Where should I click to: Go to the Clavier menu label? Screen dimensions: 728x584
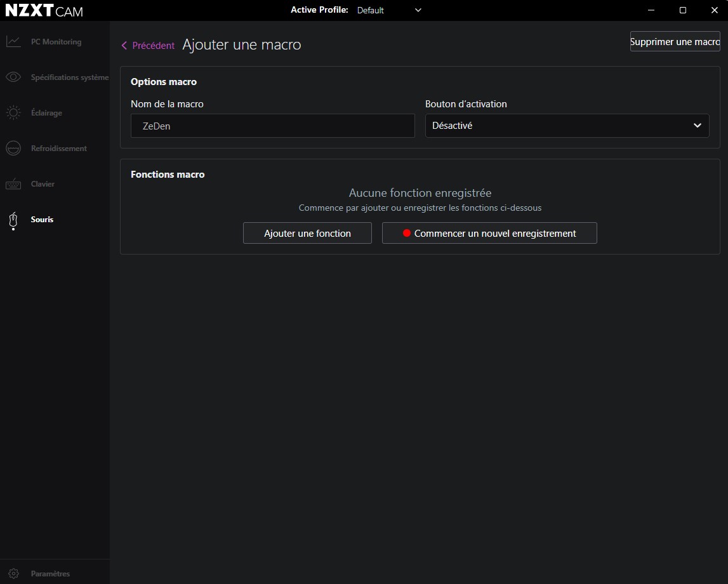pos(43,184)
